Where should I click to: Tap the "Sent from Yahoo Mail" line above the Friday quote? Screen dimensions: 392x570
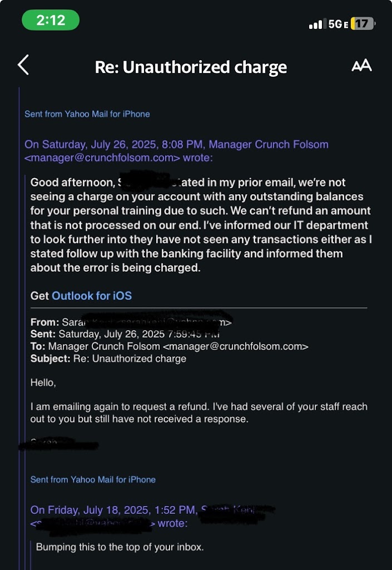(93, 480)
